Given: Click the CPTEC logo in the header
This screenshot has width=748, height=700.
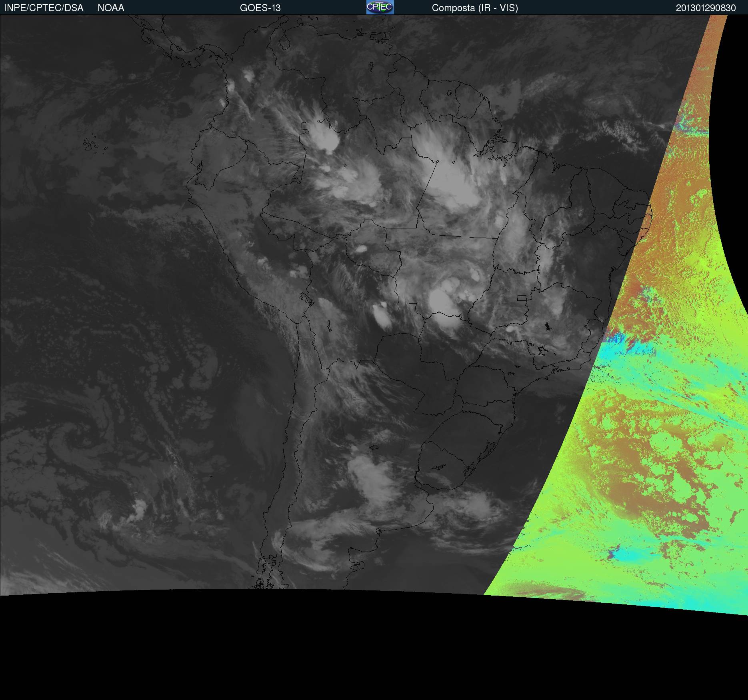Looking at the screenshot, I should 380,7.
